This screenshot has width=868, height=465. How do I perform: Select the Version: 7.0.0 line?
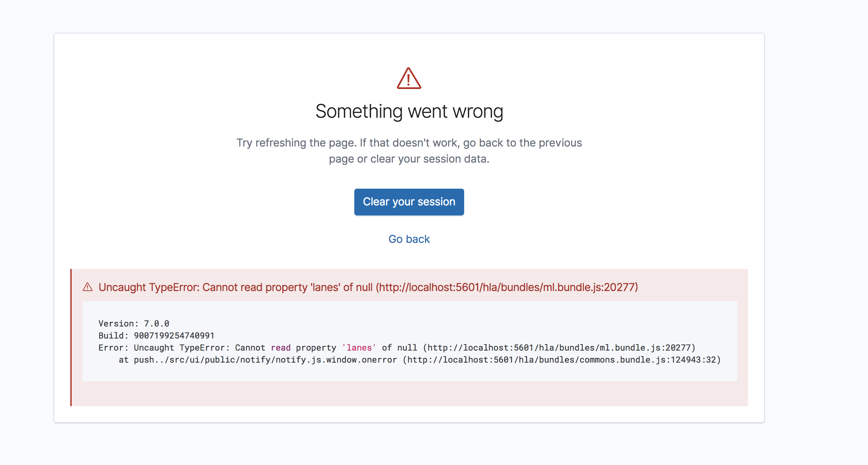tap(134, 323)
